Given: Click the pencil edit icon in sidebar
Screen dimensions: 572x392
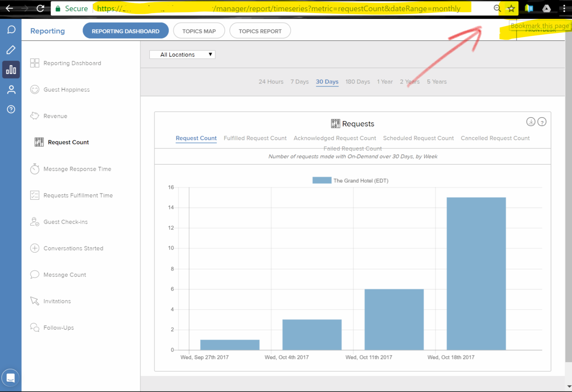Looking at the screenshot, I should [11, 50].
